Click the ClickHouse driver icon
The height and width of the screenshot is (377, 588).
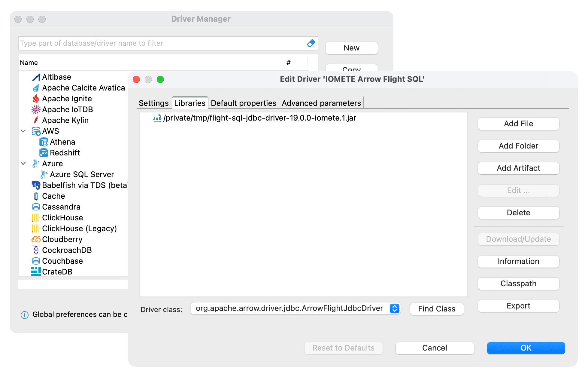36,218
